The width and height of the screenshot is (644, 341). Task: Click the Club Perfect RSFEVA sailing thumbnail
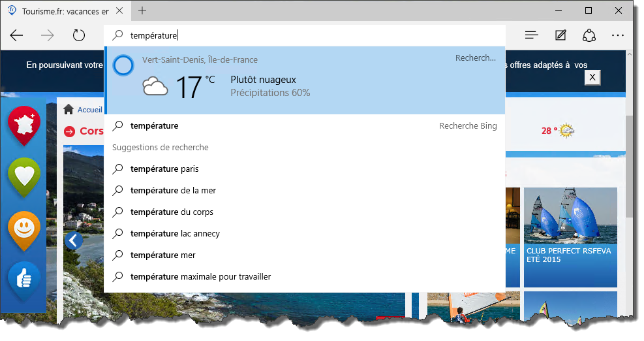tap(570, 237)
